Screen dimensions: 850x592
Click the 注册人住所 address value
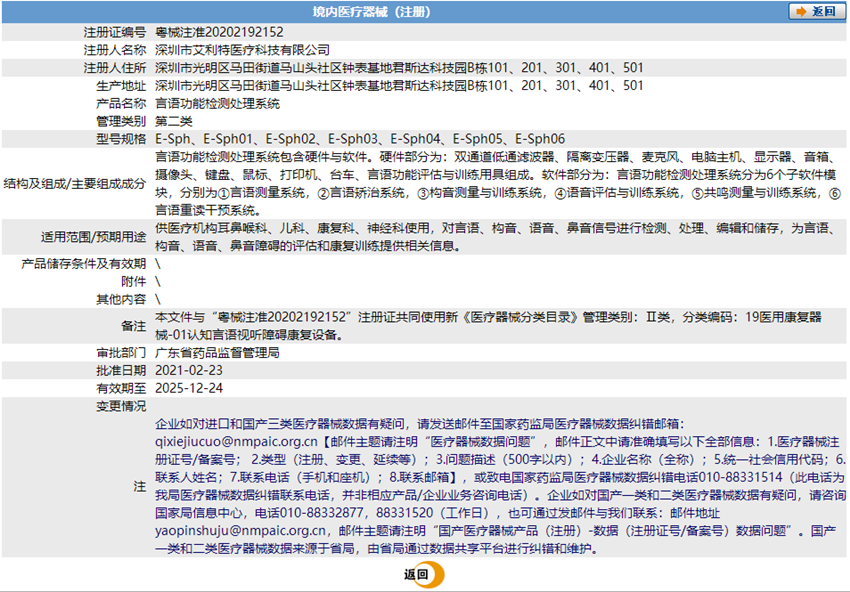[x=399, y=68]
